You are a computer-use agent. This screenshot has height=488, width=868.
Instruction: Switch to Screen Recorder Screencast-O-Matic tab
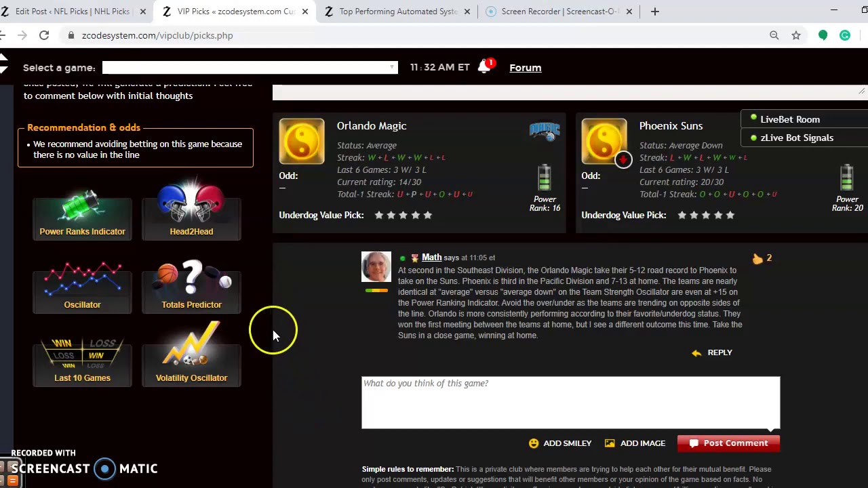point(560,12)
